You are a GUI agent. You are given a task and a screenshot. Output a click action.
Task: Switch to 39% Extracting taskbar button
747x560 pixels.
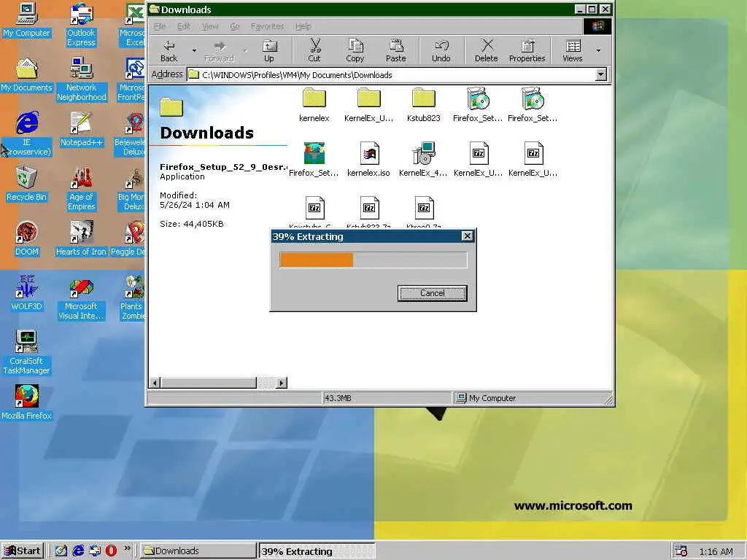[x=317, y=551]
